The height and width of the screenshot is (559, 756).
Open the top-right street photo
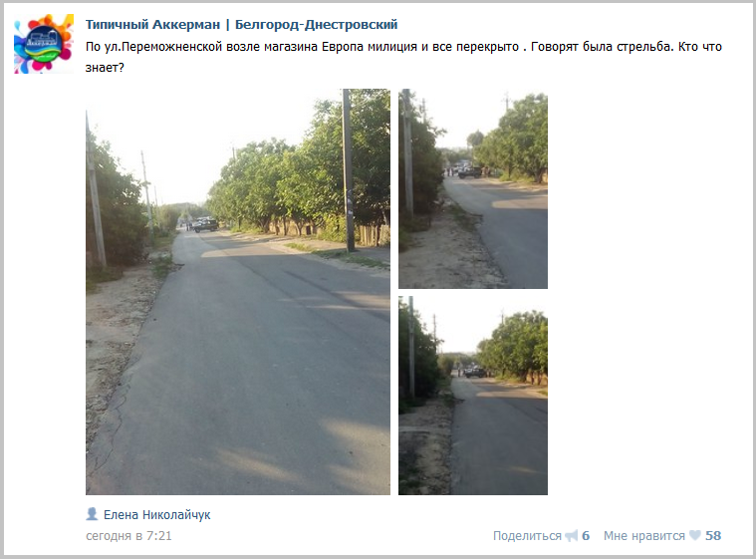click(473, 188)
